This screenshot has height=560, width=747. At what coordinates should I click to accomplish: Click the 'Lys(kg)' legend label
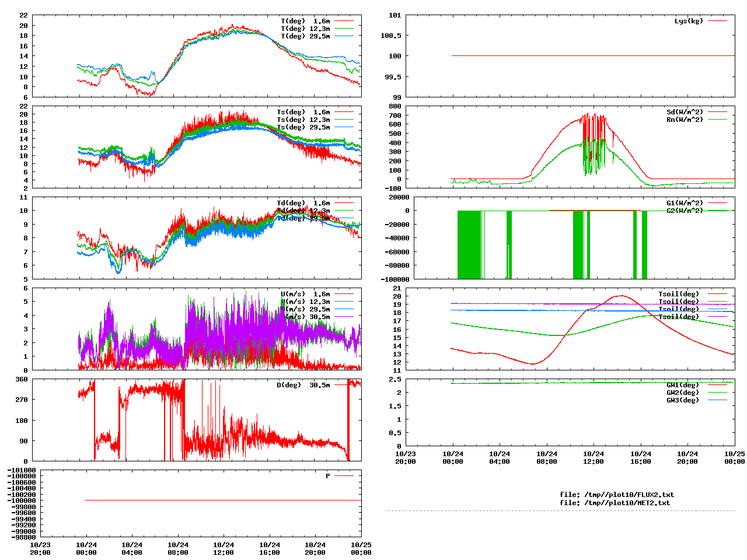pos(689,21)
